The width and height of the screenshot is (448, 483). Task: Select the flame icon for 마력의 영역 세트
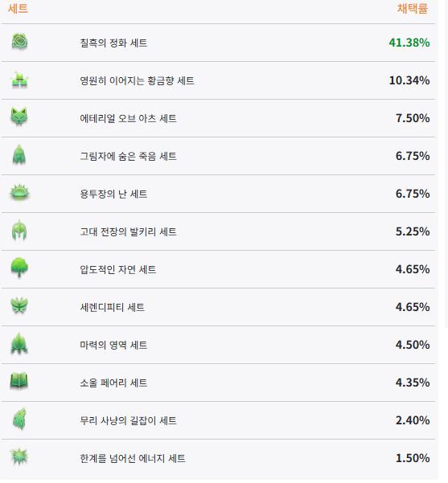tap(19, 343)
